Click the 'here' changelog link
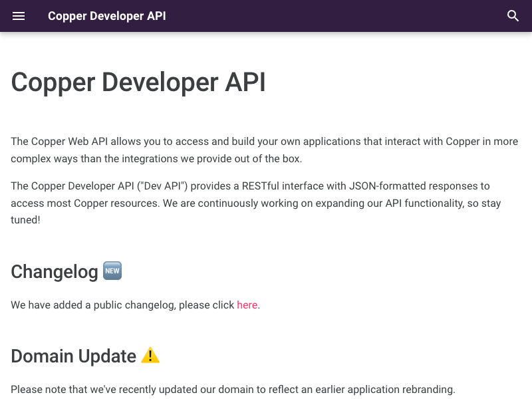 point(247,305)
